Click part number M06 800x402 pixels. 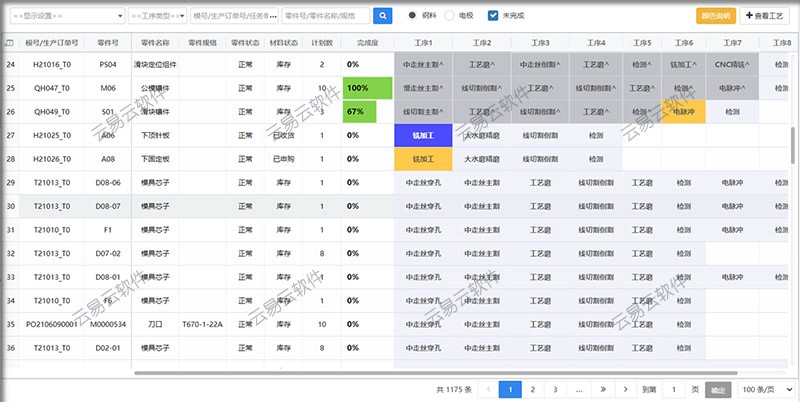point(108,88)
